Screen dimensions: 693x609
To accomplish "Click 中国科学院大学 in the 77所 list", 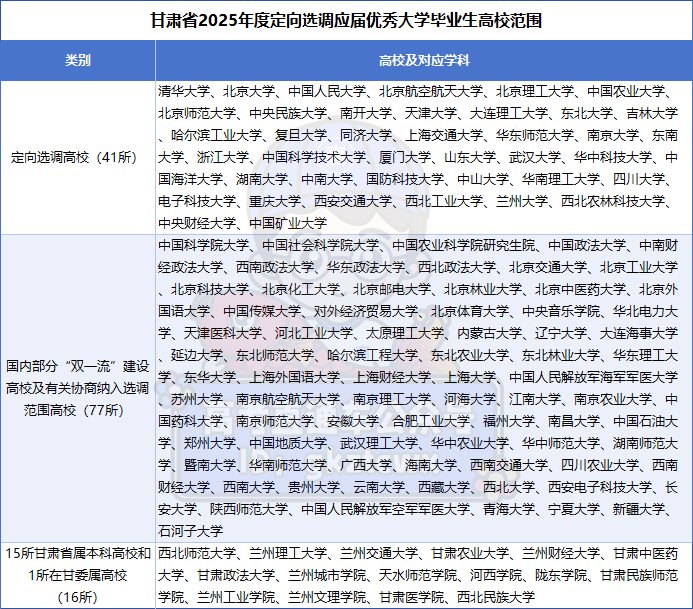I will coord(203,245).
